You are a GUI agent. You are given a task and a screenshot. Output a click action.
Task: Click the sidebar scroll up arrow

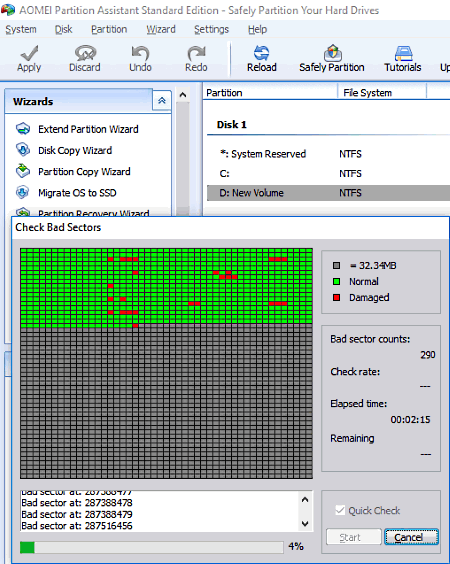(183, 95)
